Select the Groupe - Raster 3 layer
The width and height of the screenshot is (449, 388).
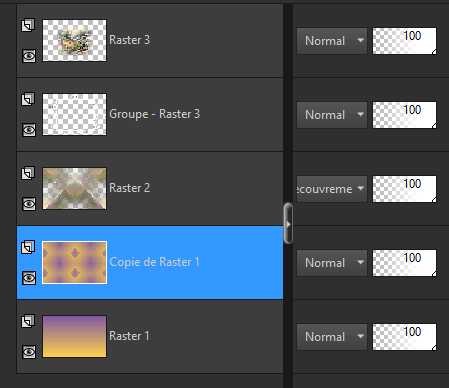tap(150, 114)
